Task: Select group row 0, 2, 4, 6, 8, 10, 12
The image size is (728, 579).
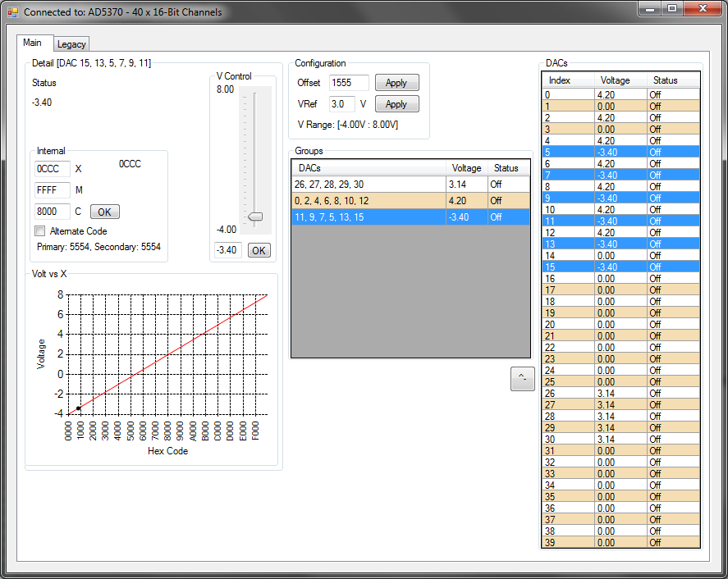Action: click(x=410, y=200)
